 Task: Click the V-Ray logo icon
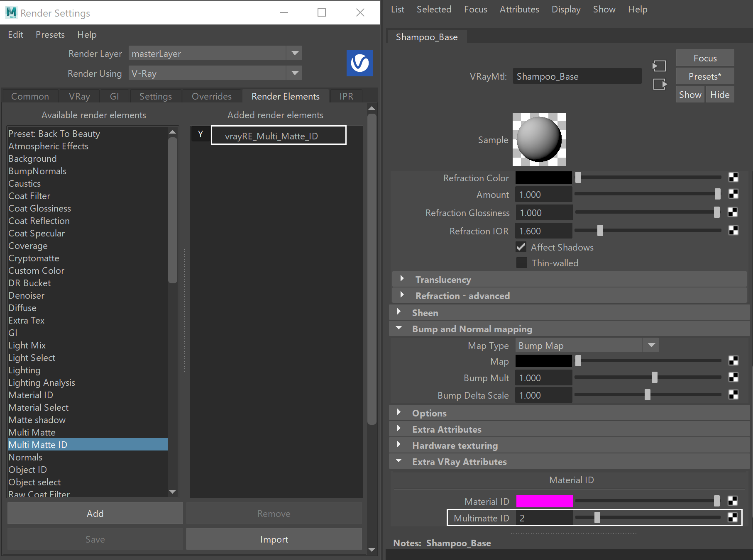click(360, 63)
